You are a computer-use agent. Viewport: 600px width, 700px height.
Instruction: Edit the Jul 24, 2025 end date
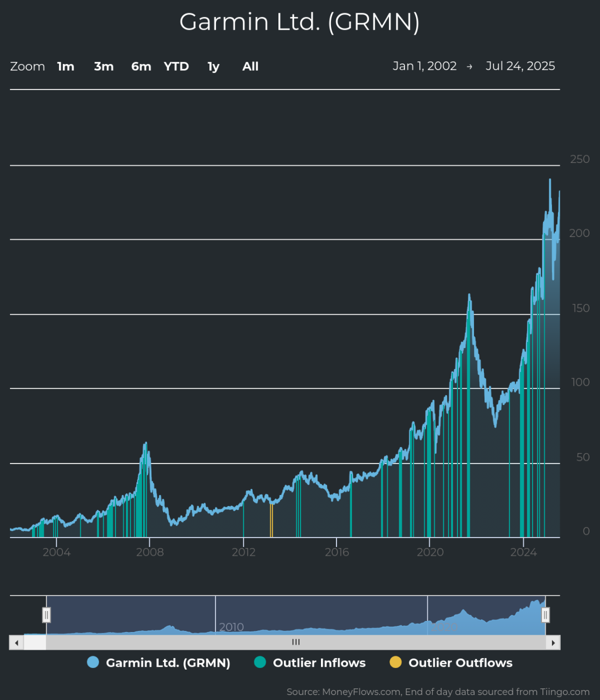520,66
